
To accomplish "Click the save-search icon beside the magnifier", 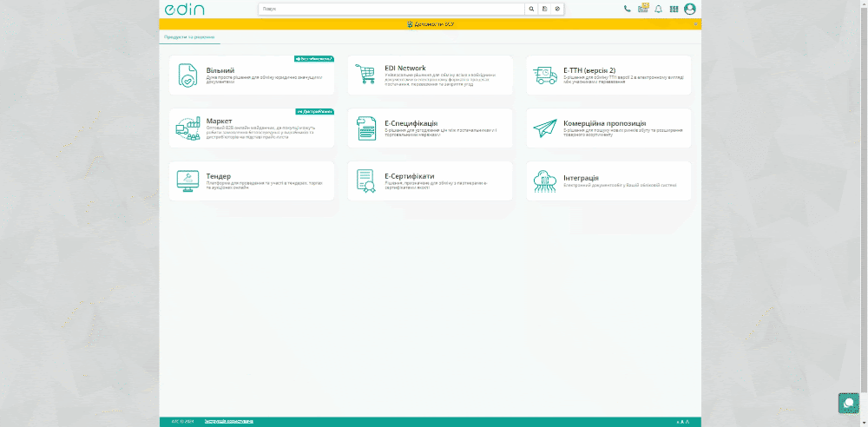I will click(x=545, y=9).
